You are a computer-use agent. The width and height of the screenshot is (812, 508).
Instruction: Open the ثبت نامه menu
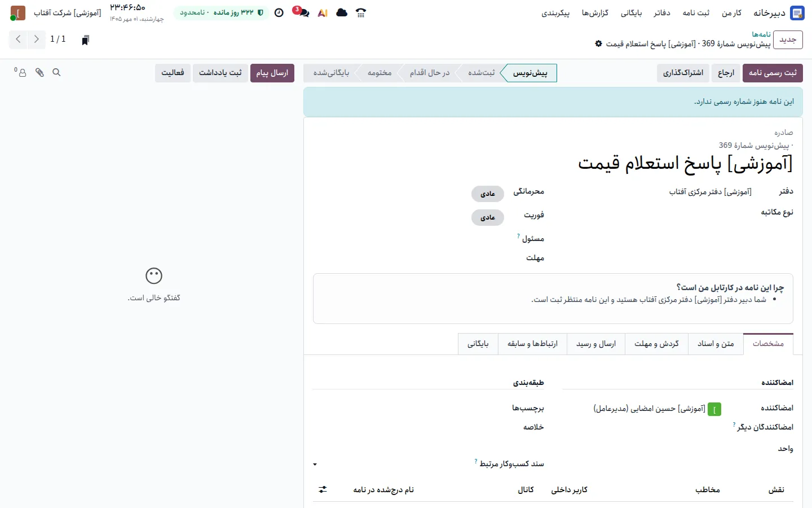point(696,12)
